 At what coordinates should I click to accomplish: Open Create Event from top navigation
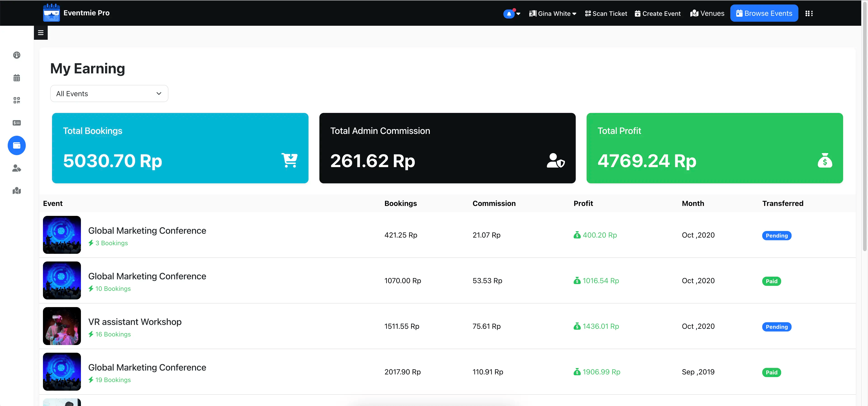(657, 14)
